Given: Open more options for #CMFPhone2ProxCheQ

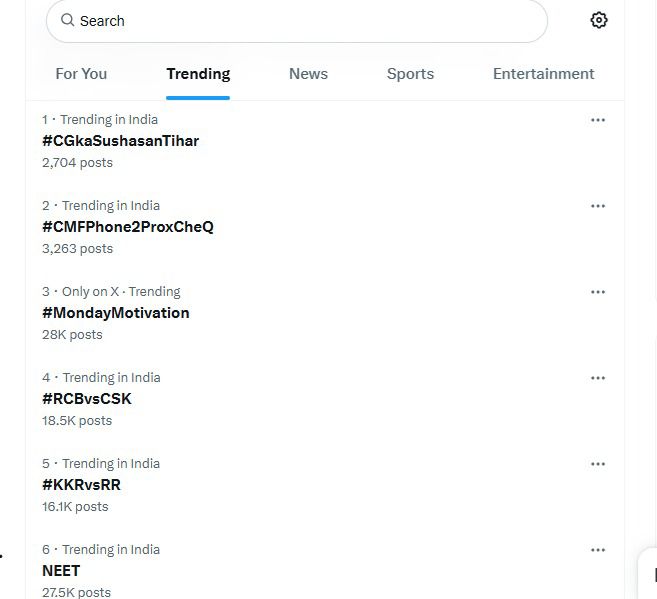Looking at the screenshot, I should coord(598,206).
